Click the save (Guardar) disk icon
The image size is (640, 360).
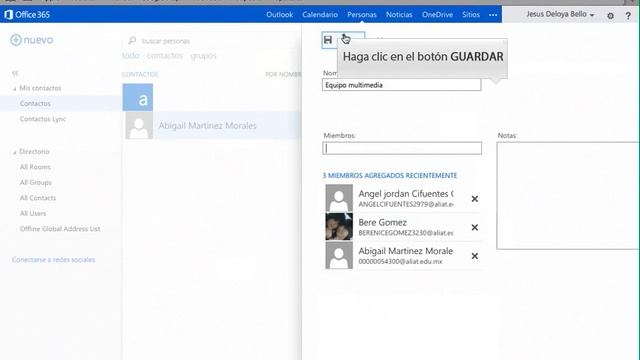pyautogui.click(x=328, y=40)
